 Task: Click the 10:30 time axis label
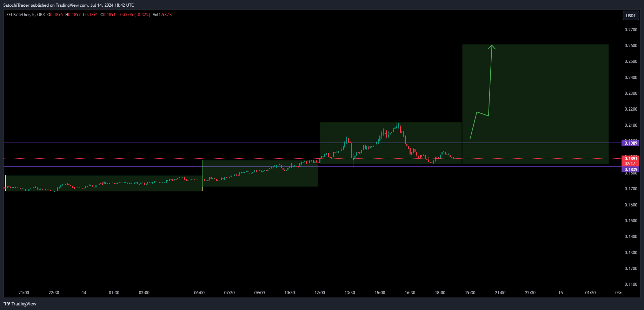tap(290, 293)
